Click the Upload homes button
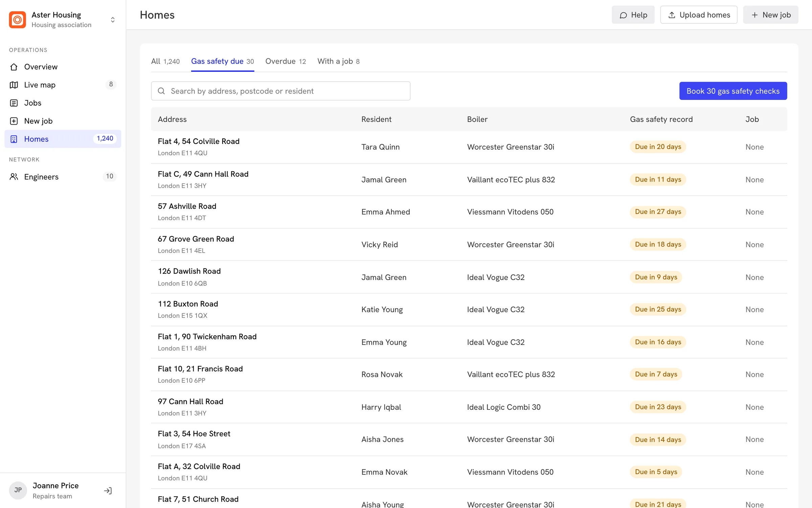Screen dimensions: 812x508 pyautogui.click(x=699, y=15)
